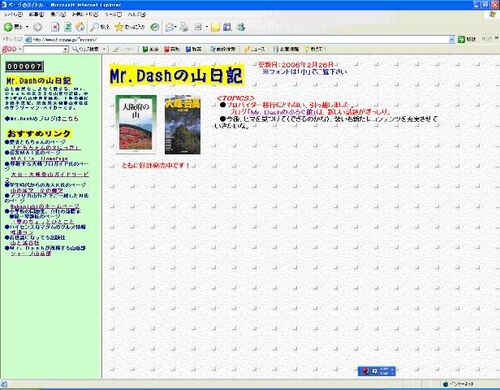500x390 pixels.
Task: Open the Mail icon dropdown arrow
Action: coord(176,27)
